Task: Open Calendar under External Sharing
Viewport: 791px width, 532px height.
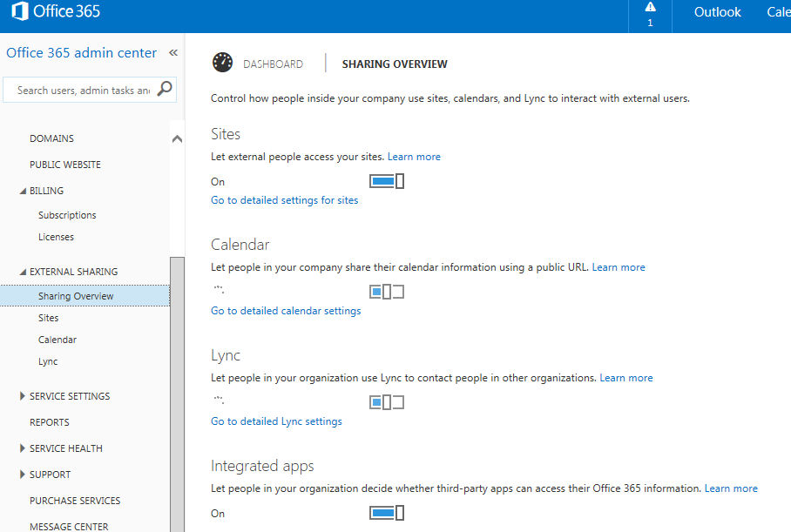Action: click(57, 340)
